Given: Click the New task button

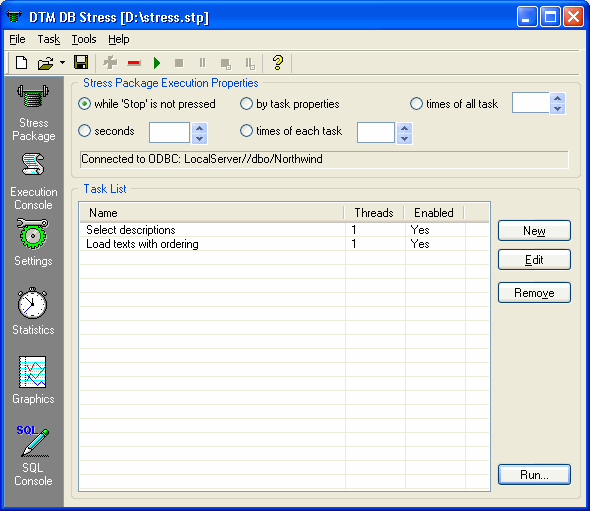Looking at the screenshot, I should click(534, 231).
